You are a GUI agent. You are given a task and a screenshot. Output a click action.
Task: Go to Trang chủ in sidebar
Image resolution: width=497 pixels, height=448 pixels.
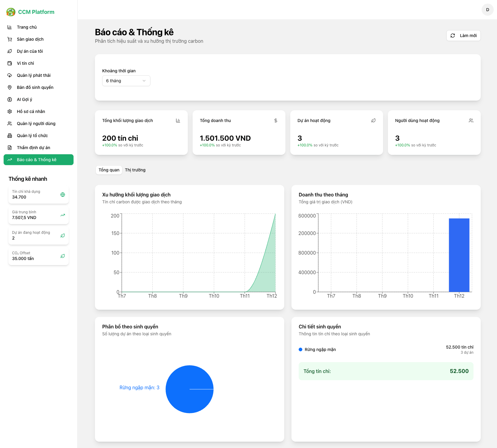27,27
